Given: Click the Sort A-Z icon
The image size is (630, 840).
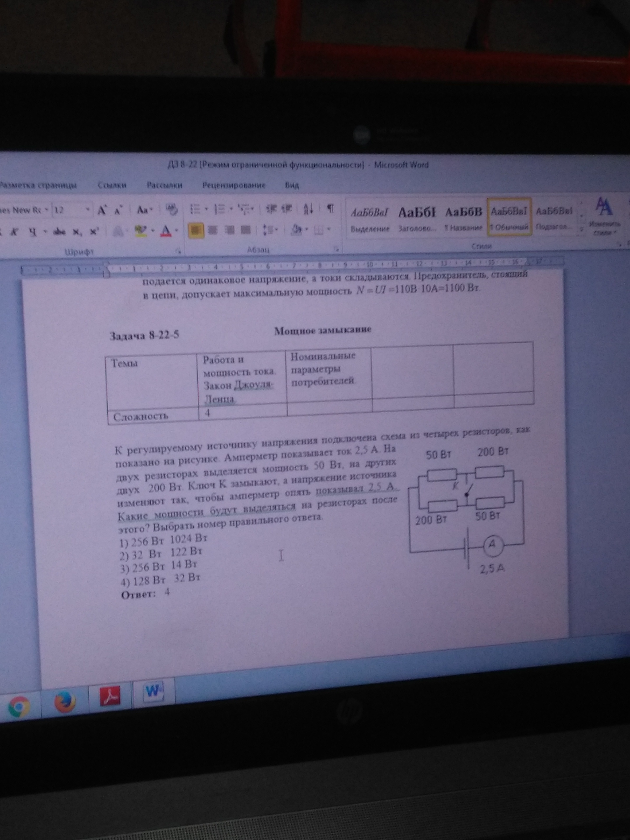Looking at the screenshot, I should coord(308,208).
